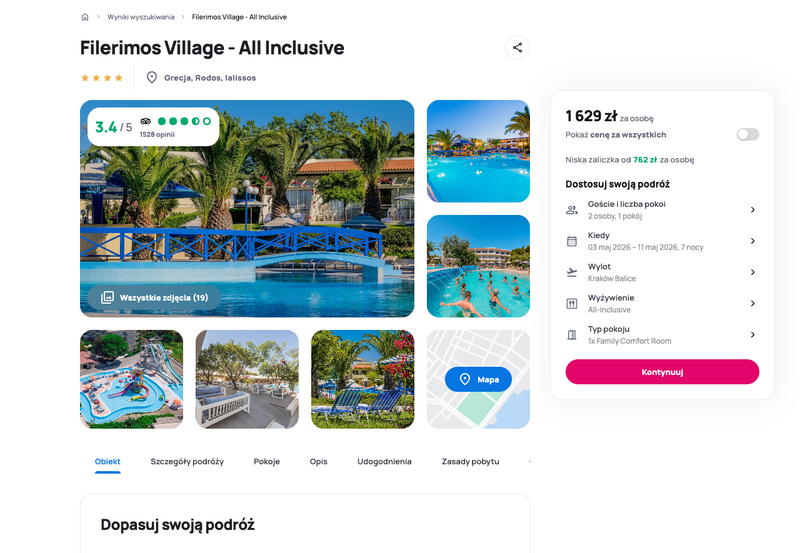Click the calendar icon beside Kiedy
This screenshot has height=553, width=800.
click(572, 241)
